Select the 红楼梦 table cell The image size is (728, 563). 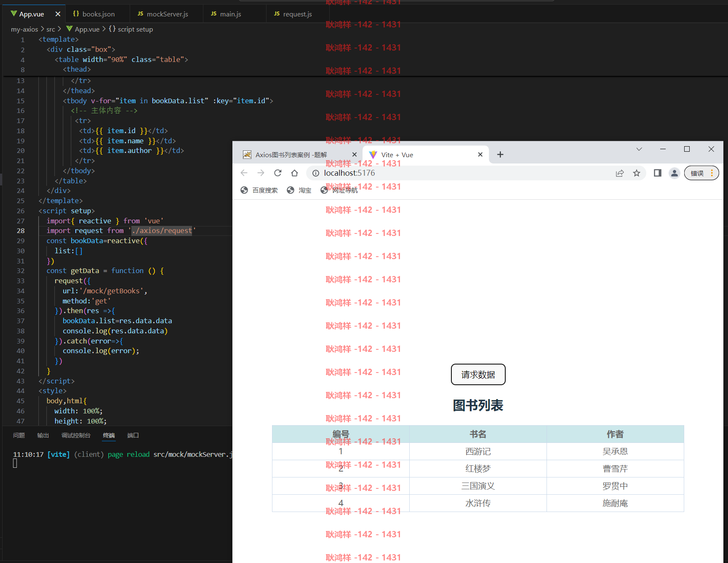click(478, 469)
